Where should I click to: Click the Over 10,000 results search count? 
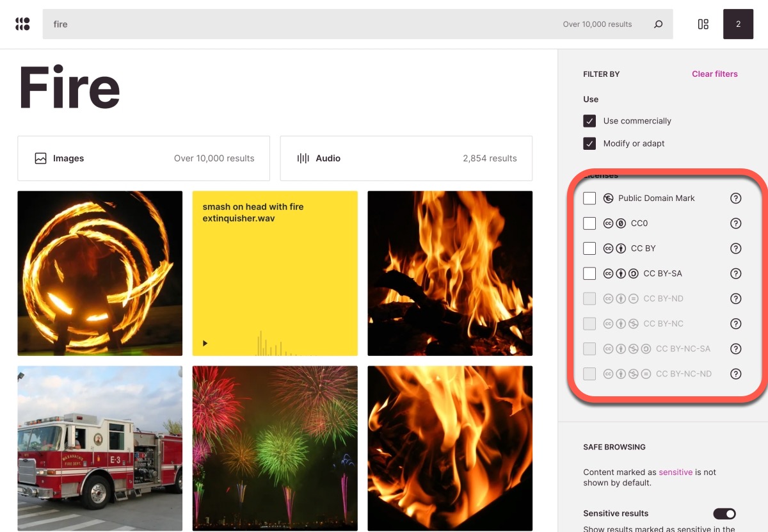[x=597, y=24]
